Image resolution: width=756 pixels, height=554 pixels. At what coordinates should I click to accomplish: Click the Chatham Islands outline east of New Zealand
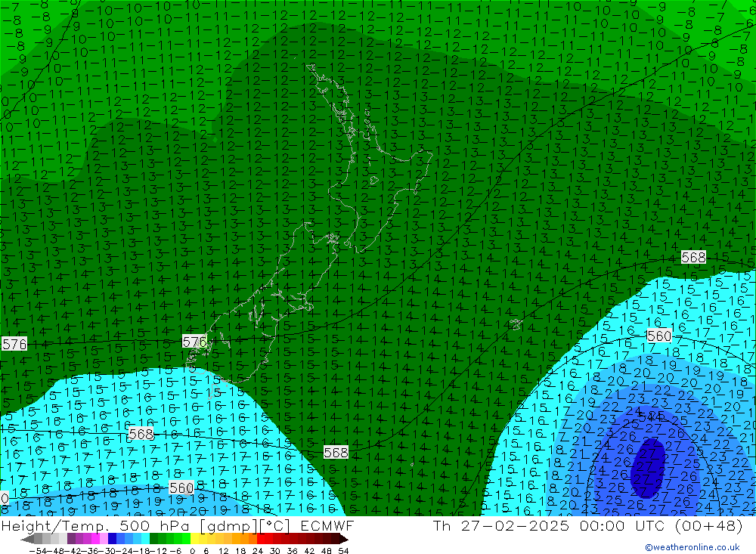[516, 324]
